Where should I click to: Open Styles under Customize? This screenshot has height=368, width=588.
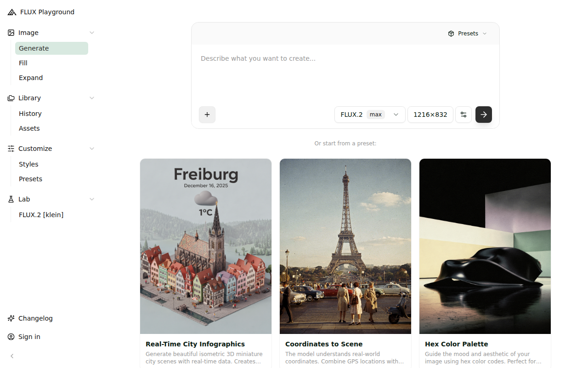pos(51,164)
